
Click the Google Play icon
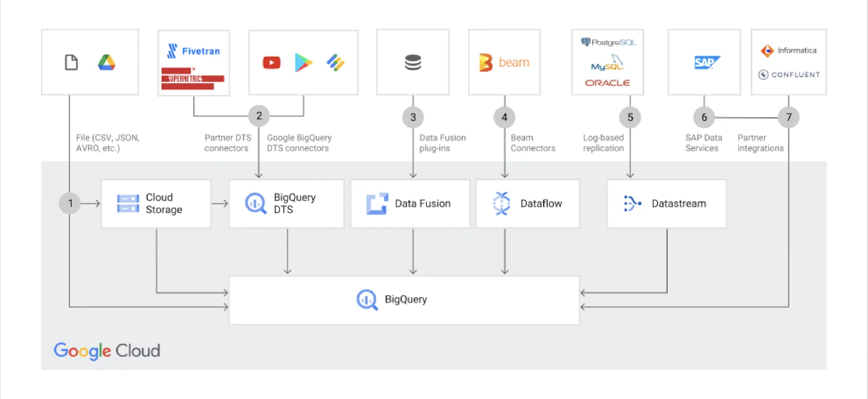(x=303, y=62)
